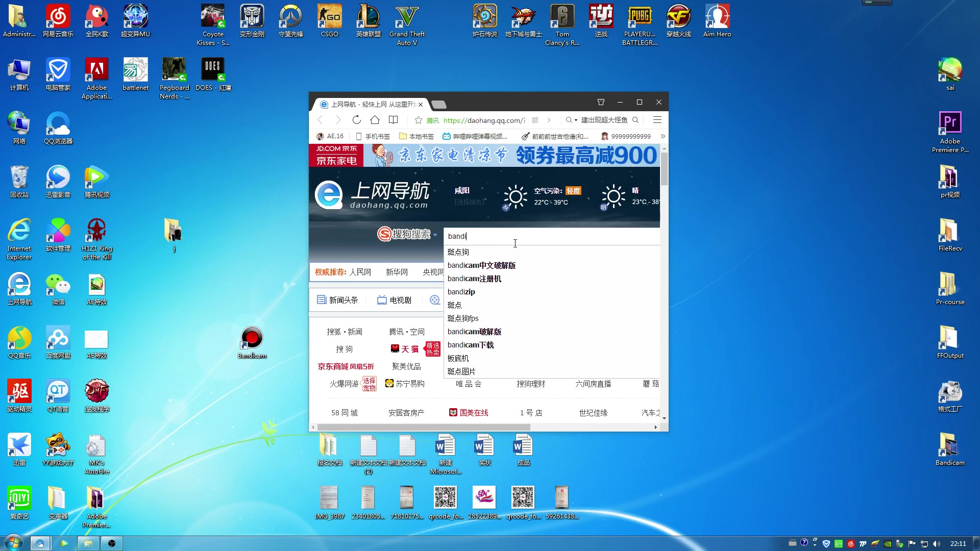Select suggestion 斑点狗

tap(458, 252)
